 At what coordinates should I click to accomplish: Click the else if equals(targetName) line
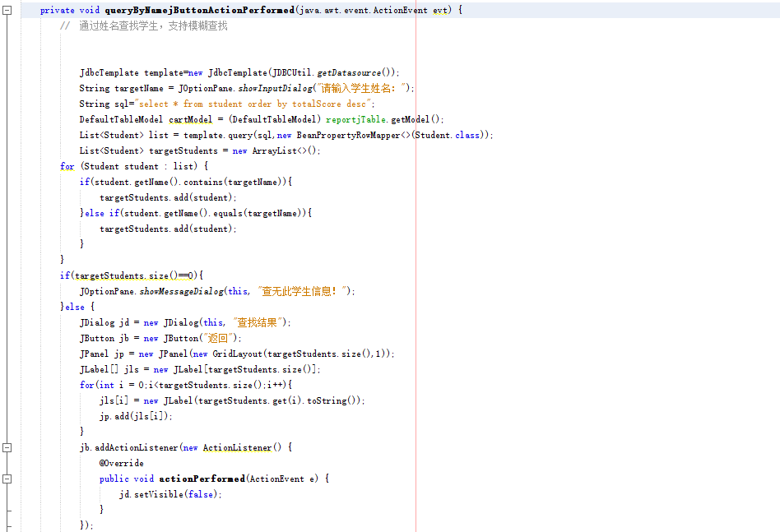[x=196, y=213]
